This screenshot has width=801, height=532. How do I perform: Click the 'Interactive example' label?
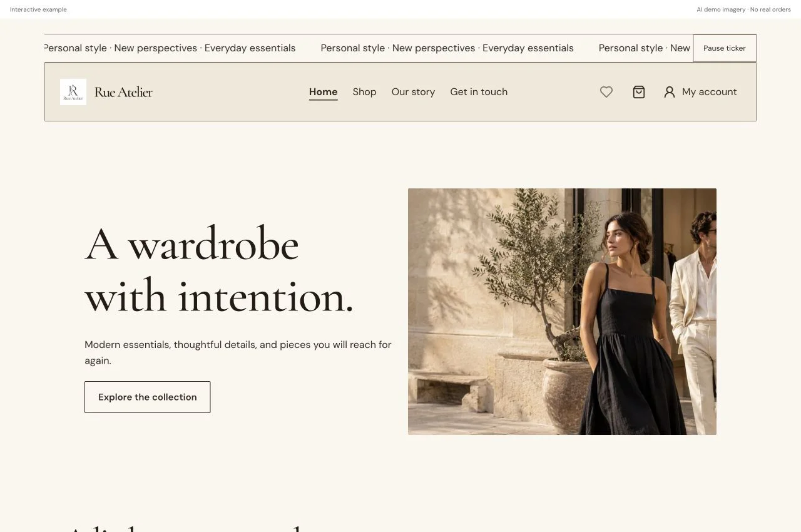click(38, 9)
